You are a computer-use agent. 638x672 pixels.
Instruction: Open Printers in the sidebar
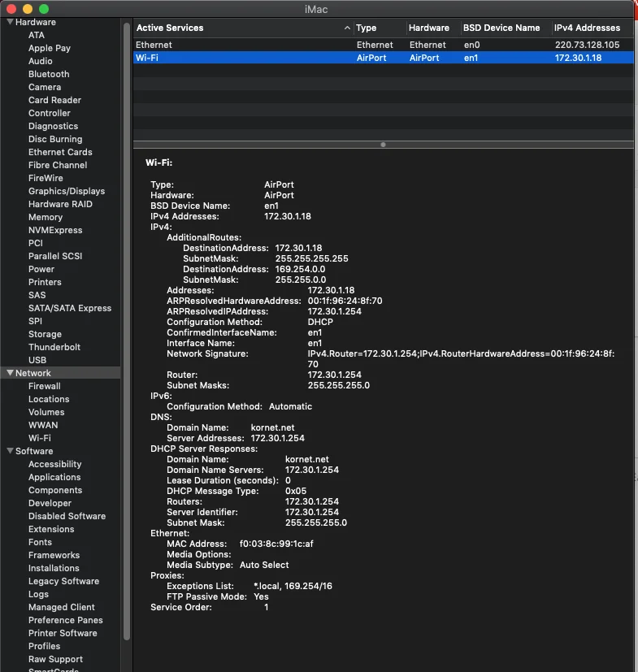click(x=45, y=282)
